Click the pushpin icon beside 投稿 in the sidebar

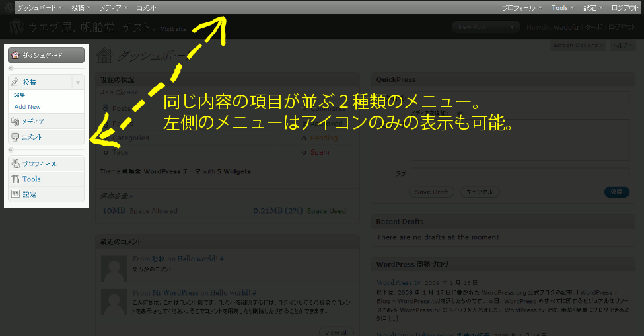click(15, 82)
